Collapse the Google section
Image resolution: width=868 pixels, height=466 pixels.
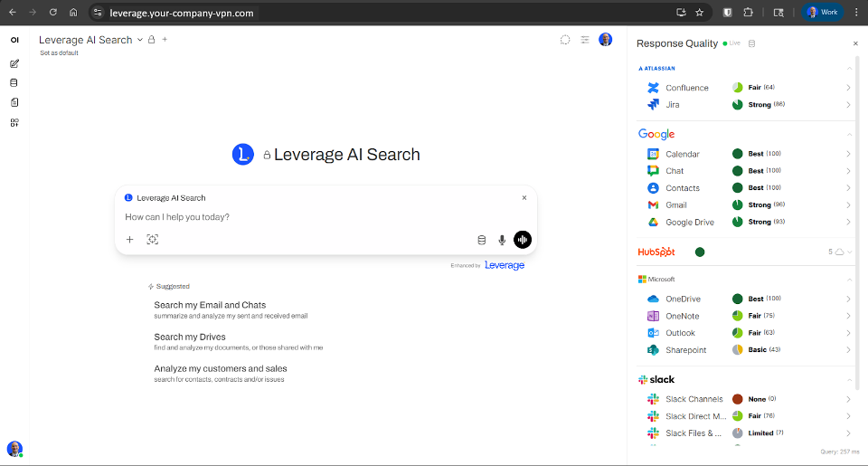(849, 134)
